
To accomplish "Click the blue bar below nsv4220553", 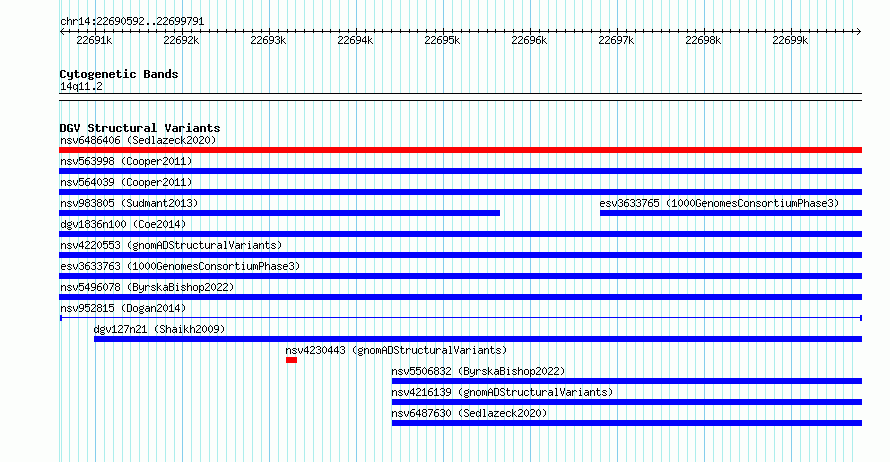I will point(460,255).
